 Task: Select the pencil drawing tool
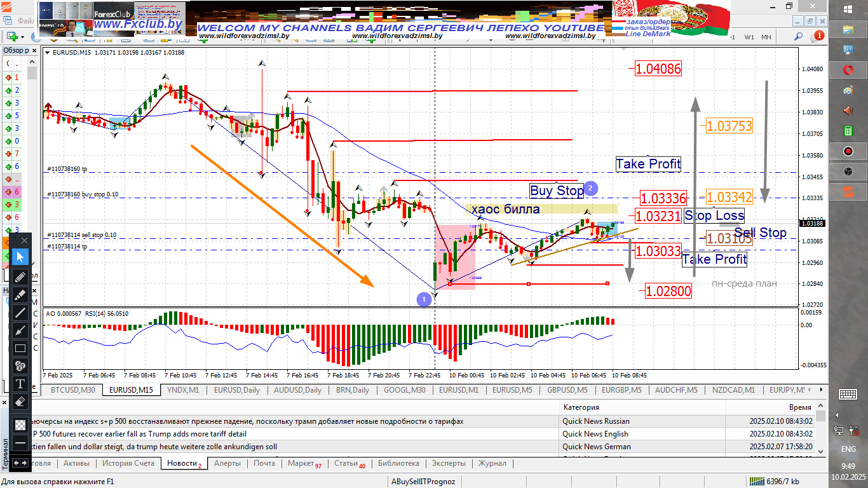point(20,276)
